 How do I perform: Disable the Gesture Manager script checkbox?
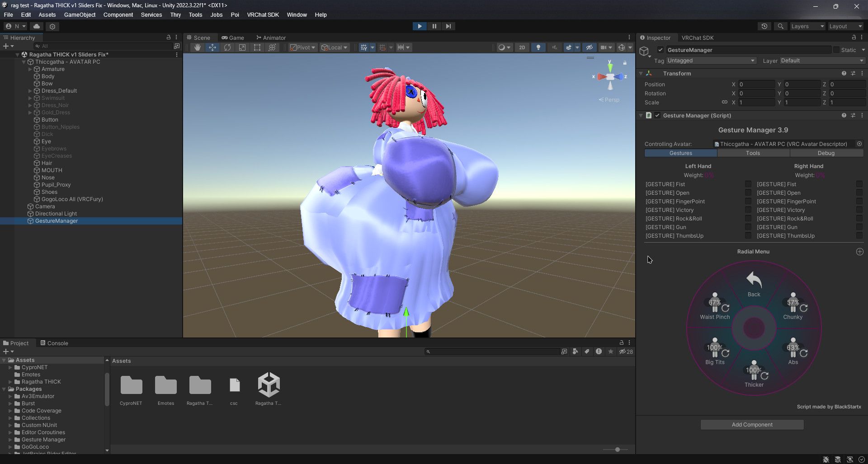[657, 116]
